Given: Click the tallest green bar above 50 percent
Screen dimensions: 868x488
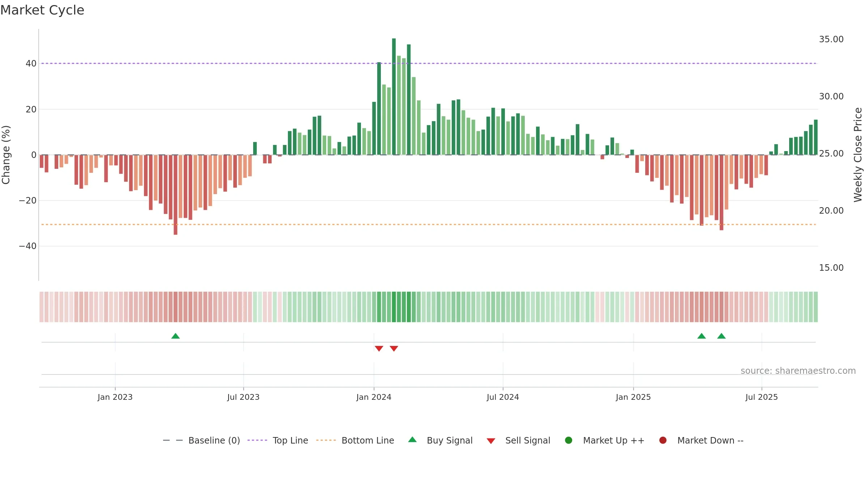Looking at the screenshot, I should tap(394, 97).
